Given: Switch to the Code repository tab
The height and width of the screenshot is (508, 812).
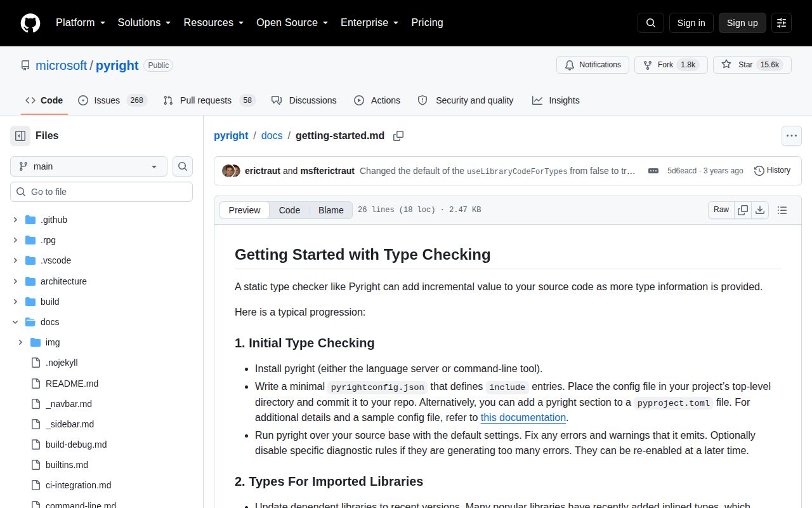Looking at the screenshot, I should 44,100.
